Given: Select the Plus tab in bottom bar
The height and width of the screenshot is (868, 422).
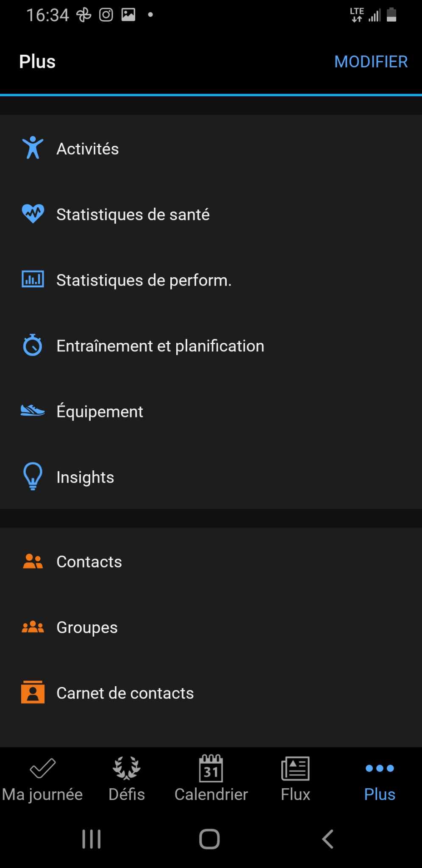Looking at the screenshot, I should pyautogui.click(x=380, y=779).
